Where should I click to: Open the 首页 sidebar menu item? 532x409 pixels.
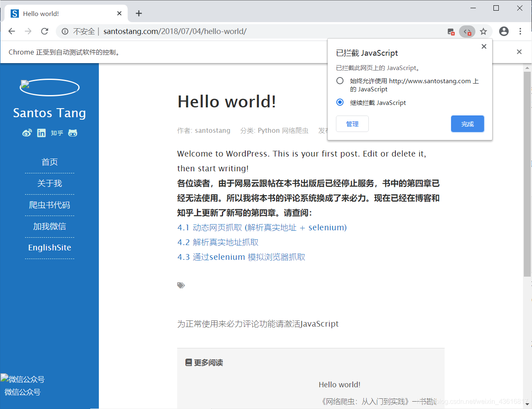coord(50,162)
